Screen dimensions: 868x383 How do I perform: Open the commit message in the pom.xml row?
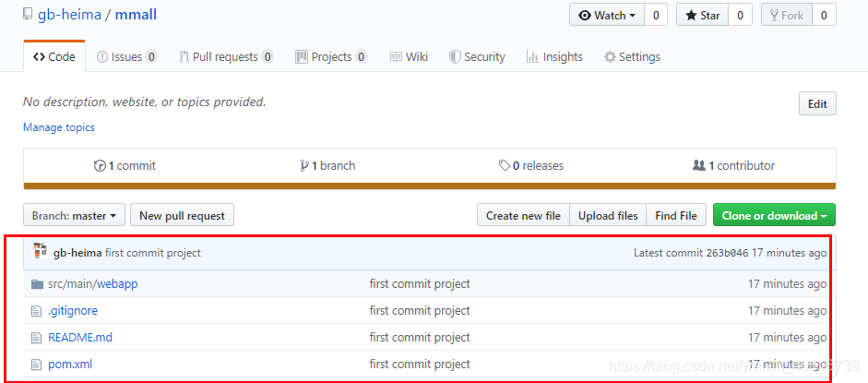(420, 365)
